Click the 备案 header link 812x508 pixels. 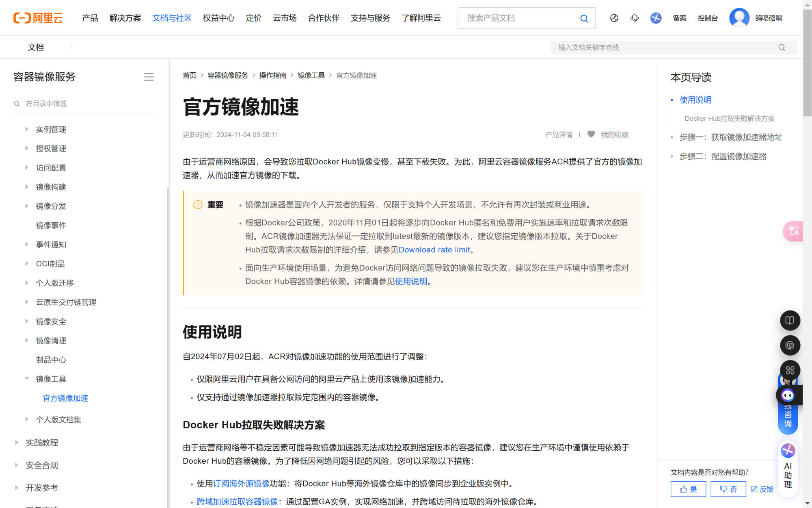point(679,18)
